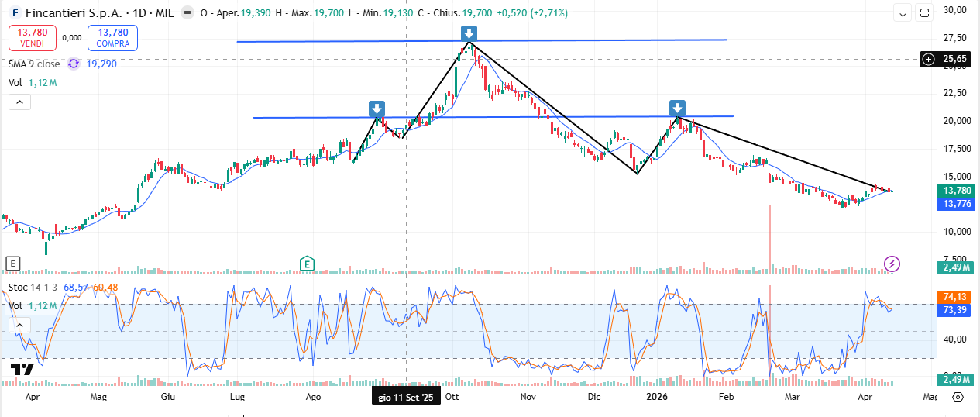
Task: Select the Stoc 14 1 3 indicator label
Action: point(34,288)
